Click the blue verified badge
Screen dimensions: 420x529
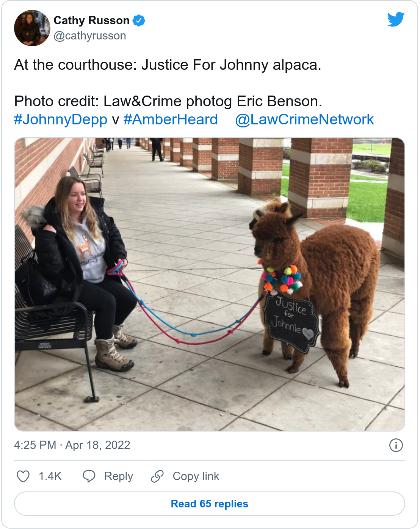(139, 20)
